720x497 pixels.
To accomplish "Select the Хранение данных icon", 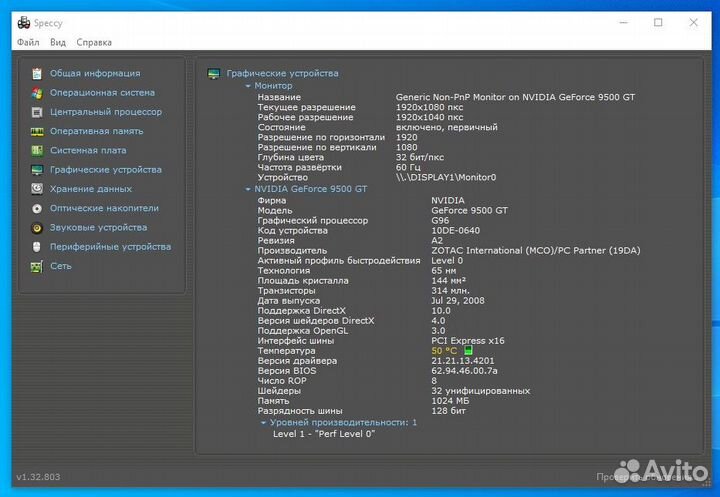I will [x=37, y=189].
